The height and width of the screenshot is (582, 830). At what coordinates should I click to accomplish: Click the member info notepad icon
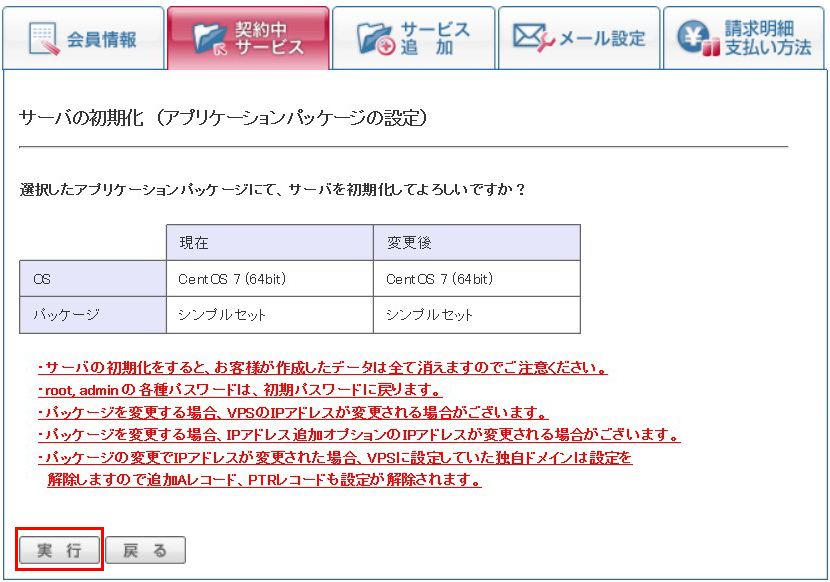click(43, 39)
